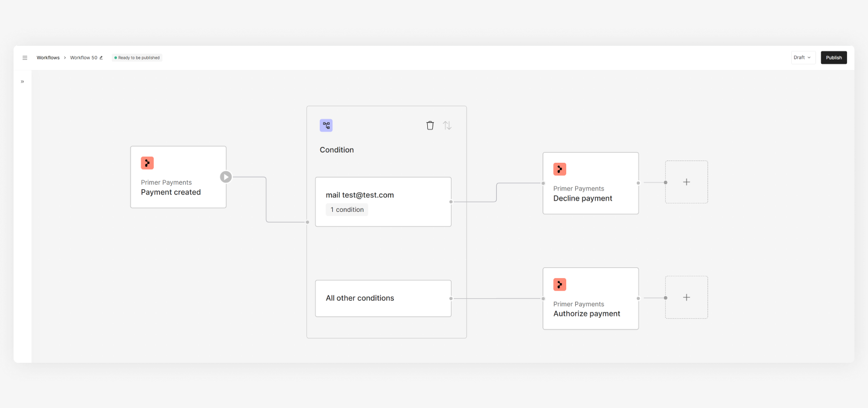
Task: Add a step after Authorize payment
Action: point(687,297)
